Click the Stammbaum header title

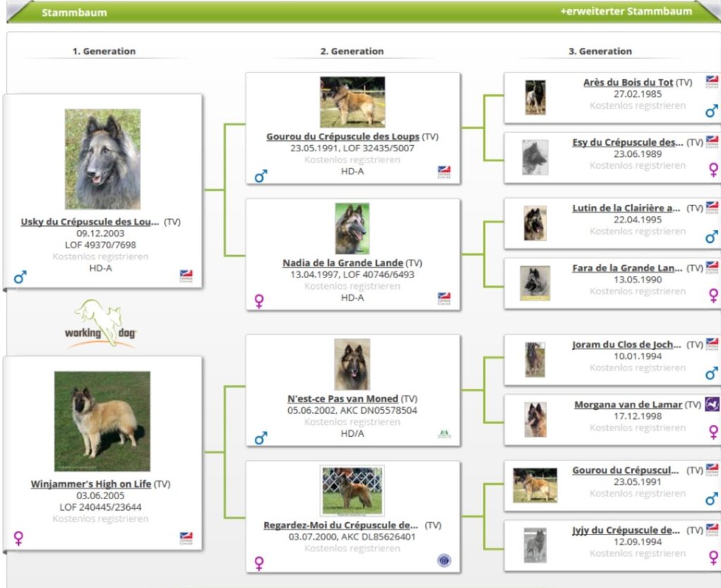74,13
